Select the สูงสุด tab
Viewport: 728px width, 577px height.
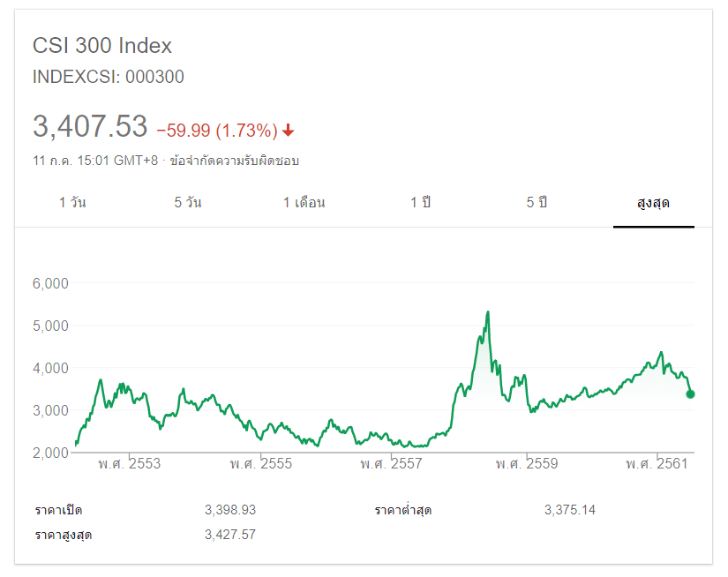[x=653, y=203]
